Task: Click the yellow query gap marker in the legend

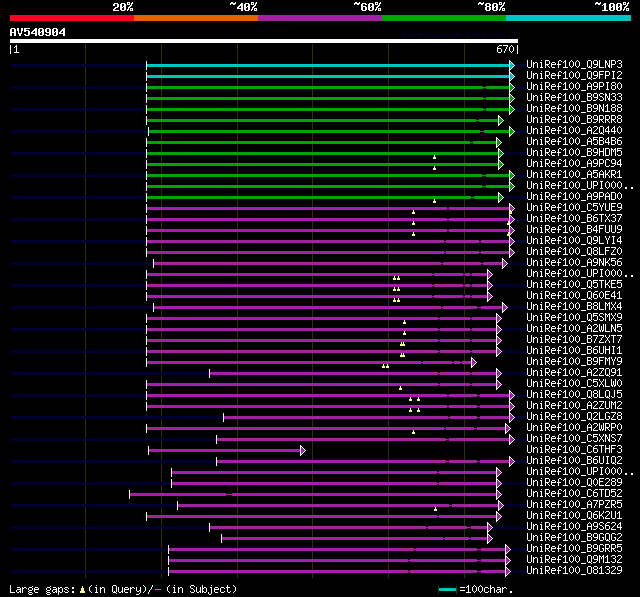Action: 82,589
